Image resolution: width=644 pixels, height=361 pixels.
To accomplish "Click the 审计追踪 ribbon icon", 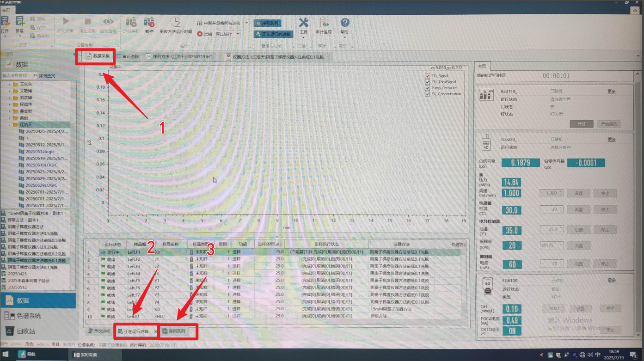I will click(x=324, y=23).
